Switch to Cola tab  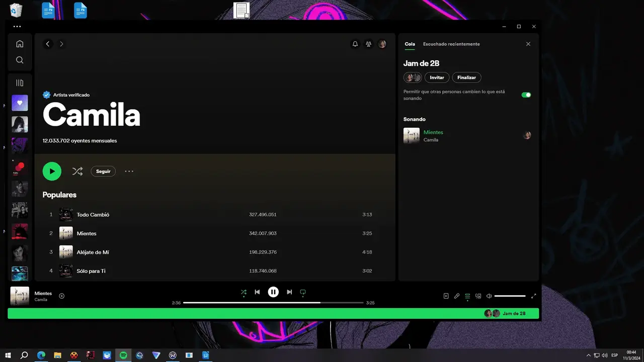tap(410, 44)
